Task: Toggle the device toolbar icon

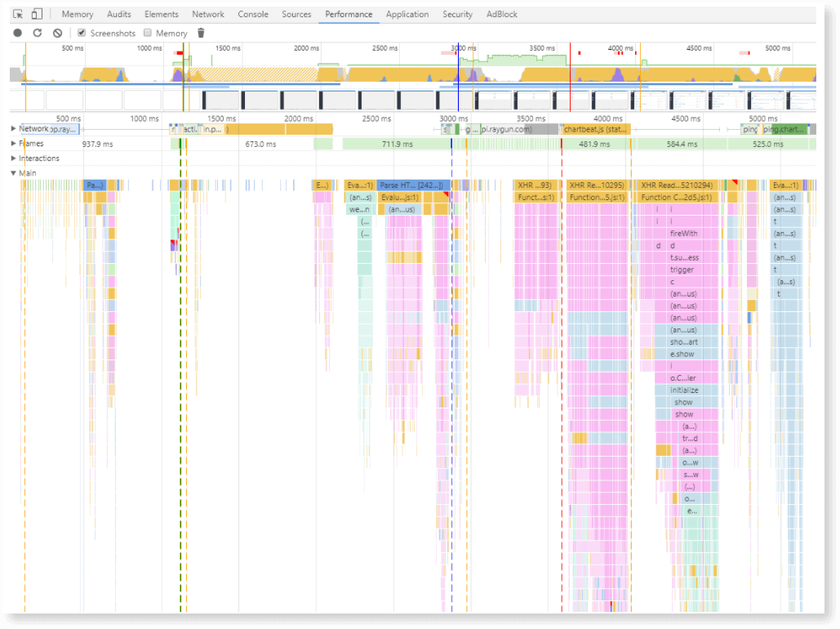Action: pyautogui.click(x=37, y=14)
